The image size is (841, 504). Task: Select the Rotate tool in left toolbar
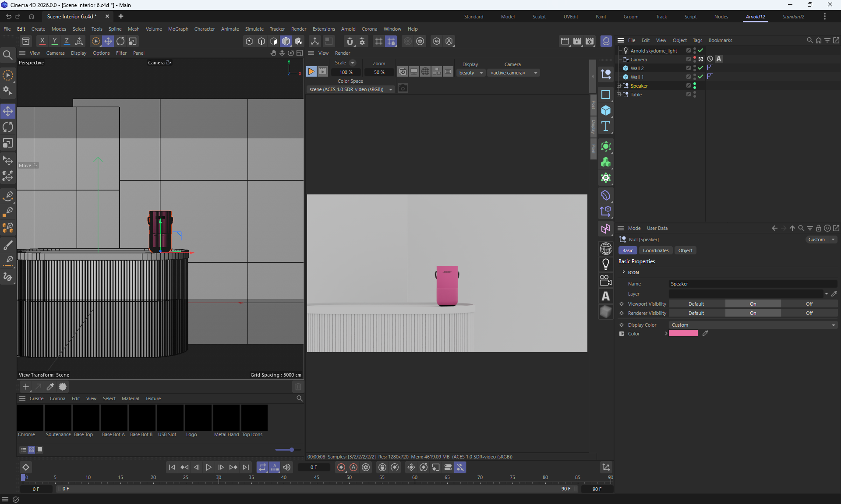point(8,127)
